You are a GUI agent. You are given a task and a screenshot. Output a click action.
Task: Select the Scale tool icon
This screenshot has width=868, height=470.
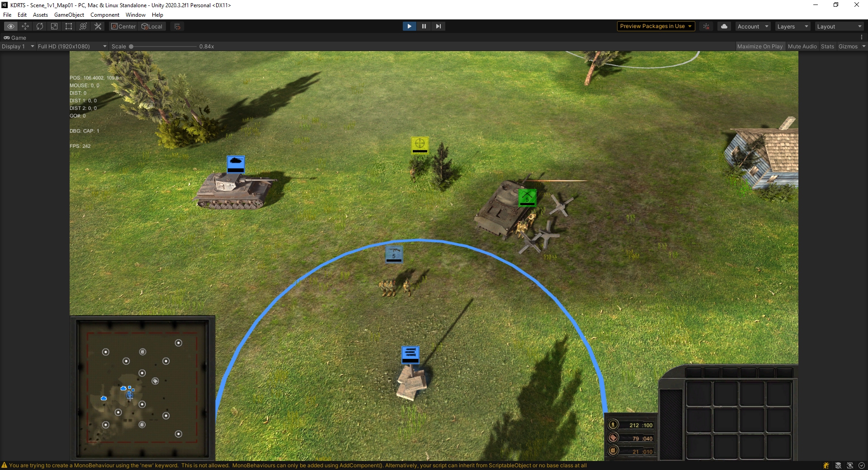click(x=54, y=26)
